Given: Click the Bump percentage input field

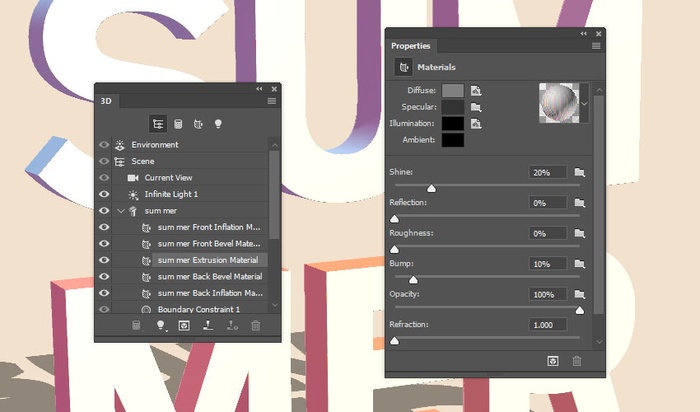Looking at the screenshot, I should click(x=548, y=264).
